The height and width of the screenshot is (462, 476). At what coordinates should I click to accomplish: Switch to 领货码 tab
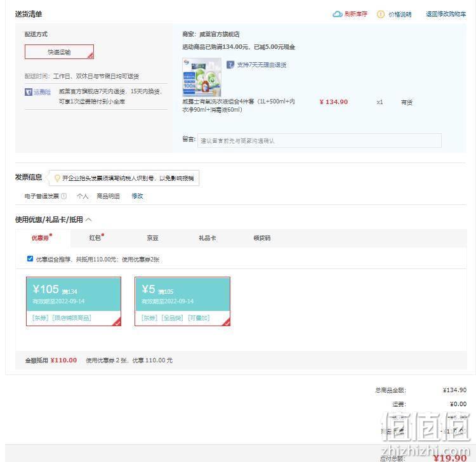261,238
